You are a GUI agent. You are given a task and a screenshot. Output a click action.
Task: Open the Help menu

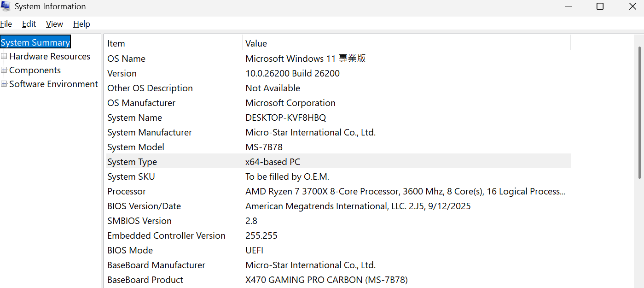coord(81,24)
